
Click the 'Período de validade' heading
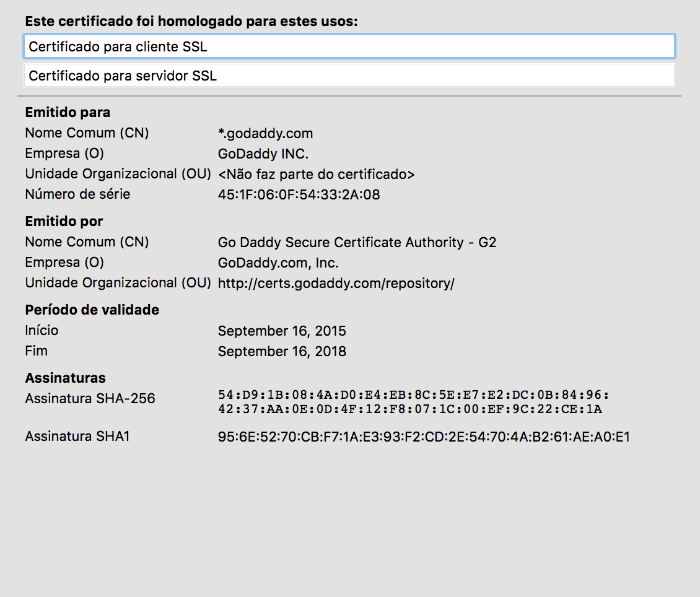[x=92, y=310]
